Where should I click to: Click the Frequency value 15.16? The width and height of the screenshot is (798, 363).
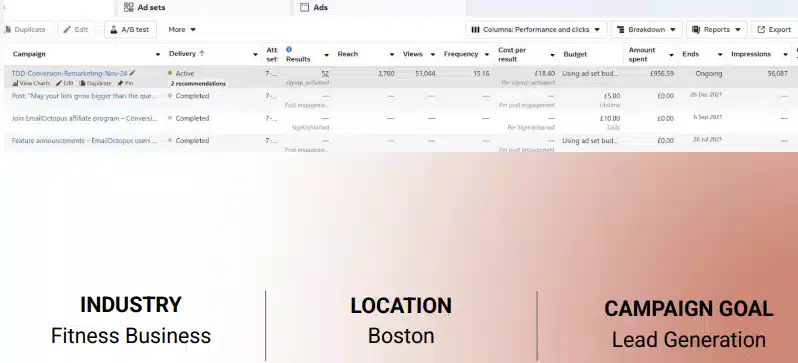(x=481, y=73)
